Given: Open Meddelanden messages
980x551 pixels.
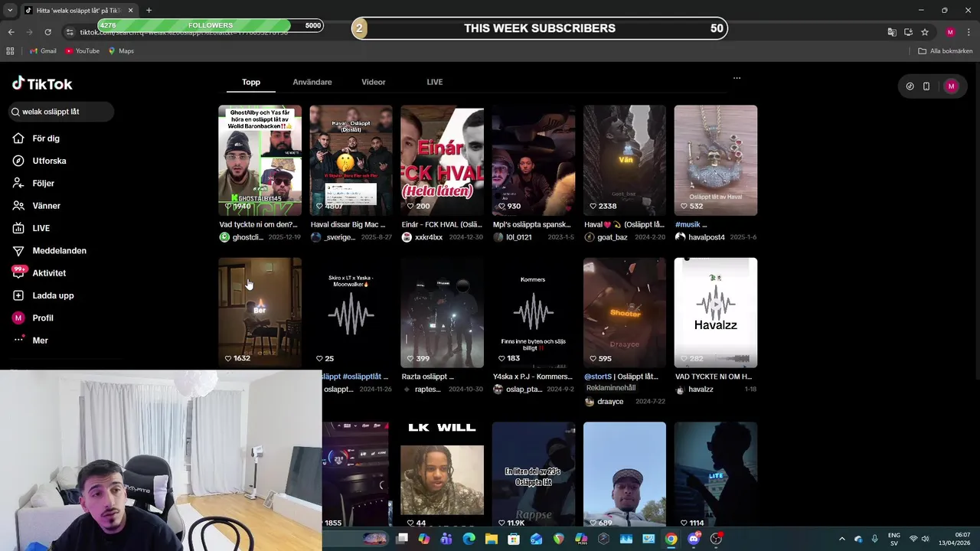Looking at the screenshot, I should 49,251.
